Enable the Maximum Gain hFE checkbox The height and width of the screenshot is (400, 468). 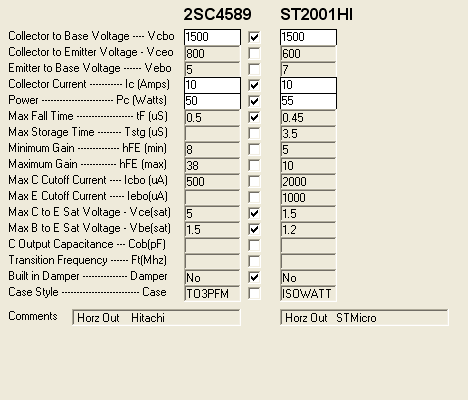[x=254, y=165]
